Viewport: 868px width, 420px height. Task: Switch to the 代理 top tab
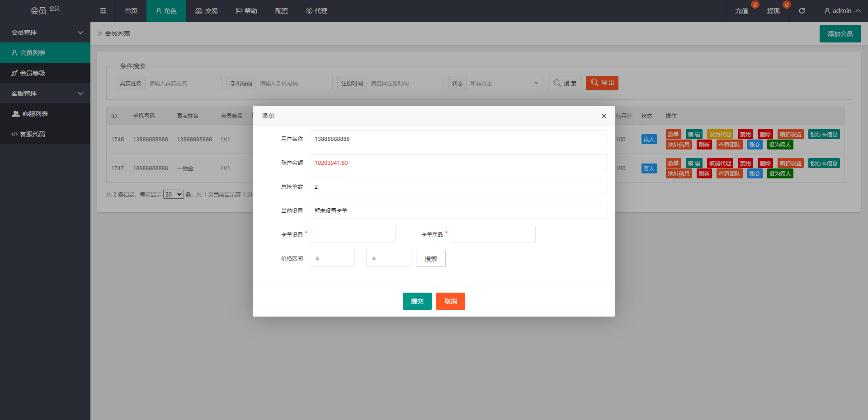tap(316, 11)
